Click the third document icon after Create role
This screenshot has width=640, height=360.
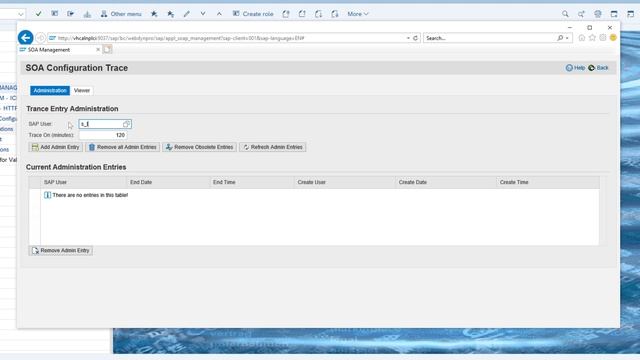[318, 14]
